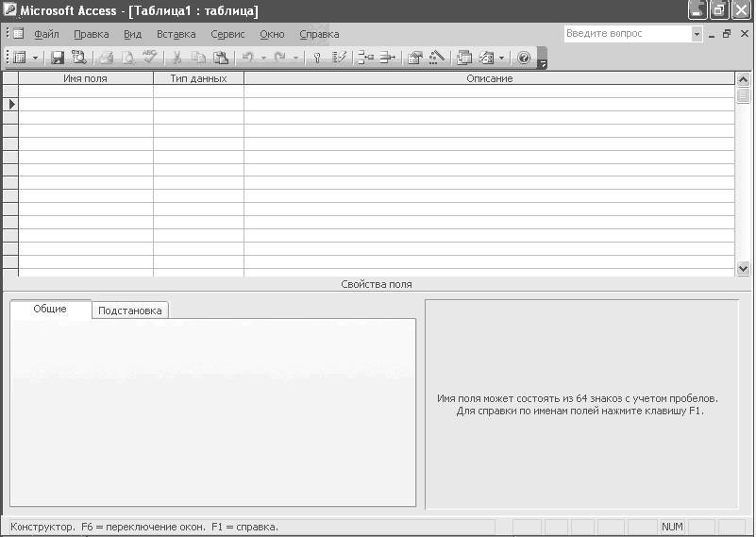Open the Properties icon in toolbar
The image size is (756, 537).
pyautogui.click(x=414, y=58)
